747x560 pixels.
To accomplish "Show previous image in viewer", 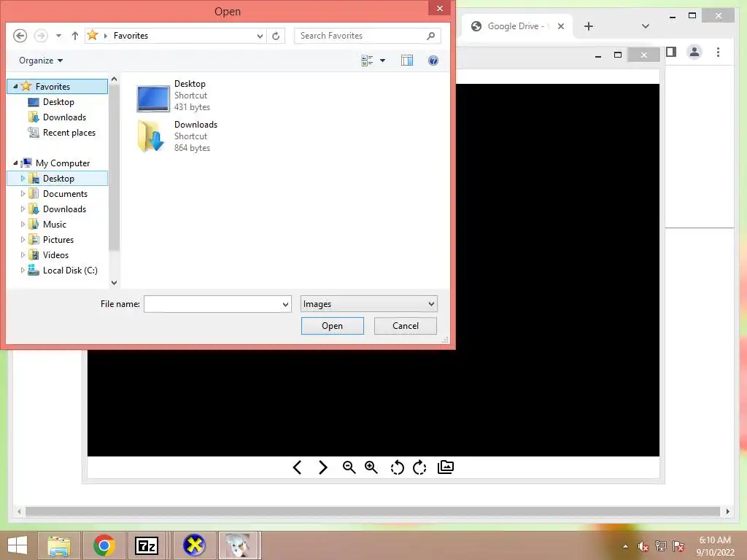I will [298, 467].
